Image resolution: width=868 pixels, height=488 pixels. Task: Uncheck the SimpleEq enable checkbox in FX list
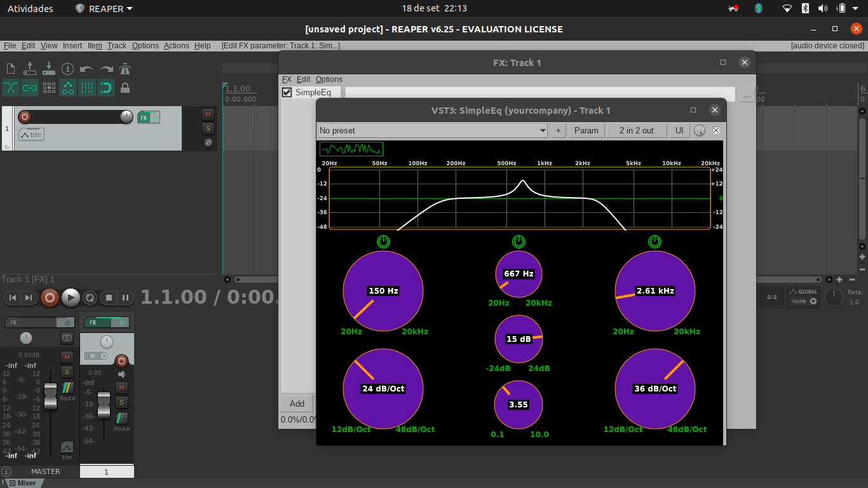(x=287, y=92)
